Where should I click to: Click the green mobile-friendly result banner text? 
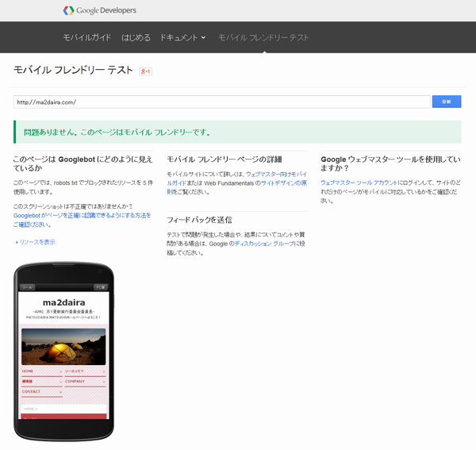[x=117, y=133]
